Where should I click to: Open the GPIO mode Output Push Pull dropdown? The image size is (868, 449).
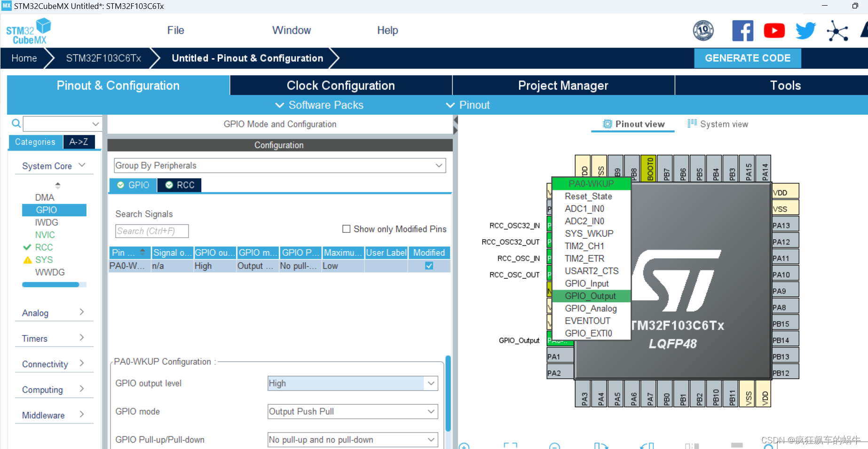point(353,411)
